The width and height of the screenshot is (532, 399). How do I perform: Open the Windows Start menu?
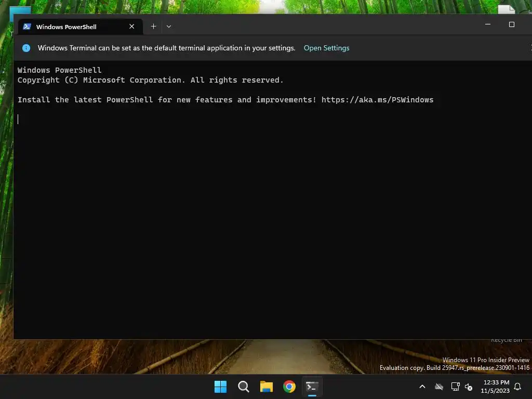tap(220, 387)
